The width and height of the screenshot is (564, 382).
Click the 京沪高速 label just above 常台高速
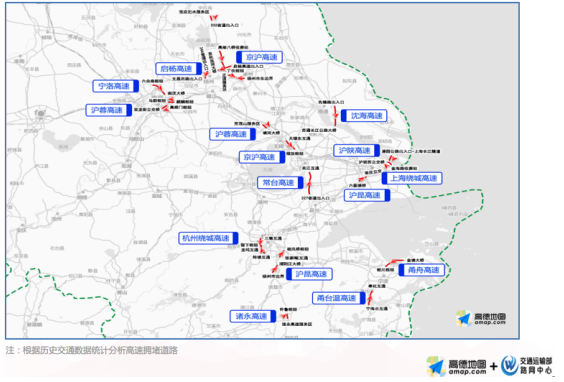[x=262, y=157]
